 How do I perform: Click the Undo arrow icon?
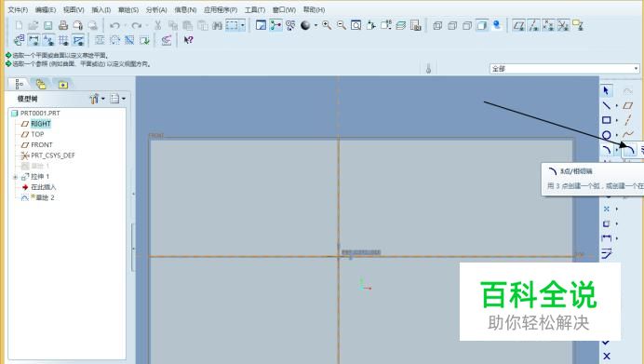point(114,25)
